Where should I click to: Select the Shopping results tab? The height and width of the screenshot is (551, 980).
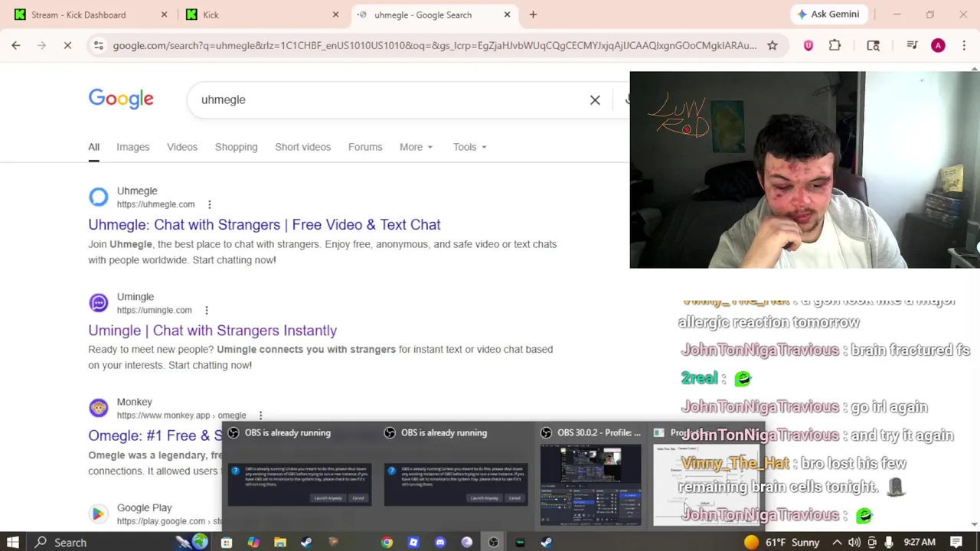click(x=236, y=147)
